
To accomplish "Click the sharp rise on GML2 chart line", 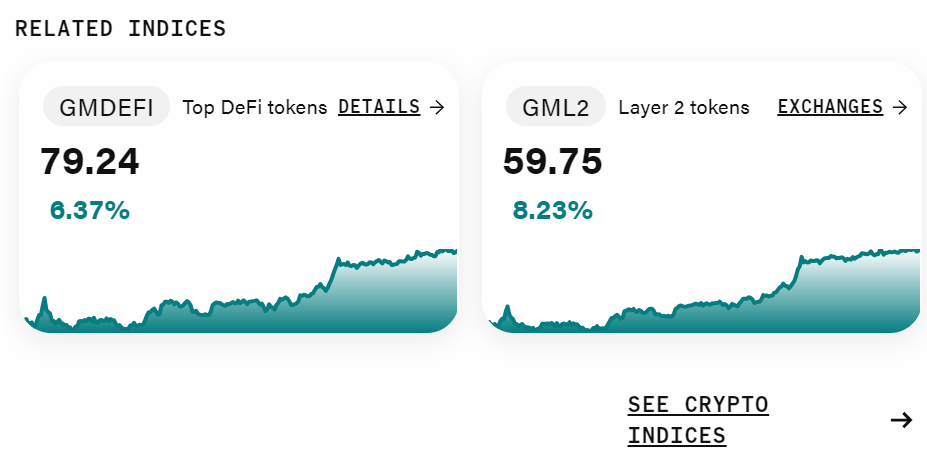I will point(796,272).
